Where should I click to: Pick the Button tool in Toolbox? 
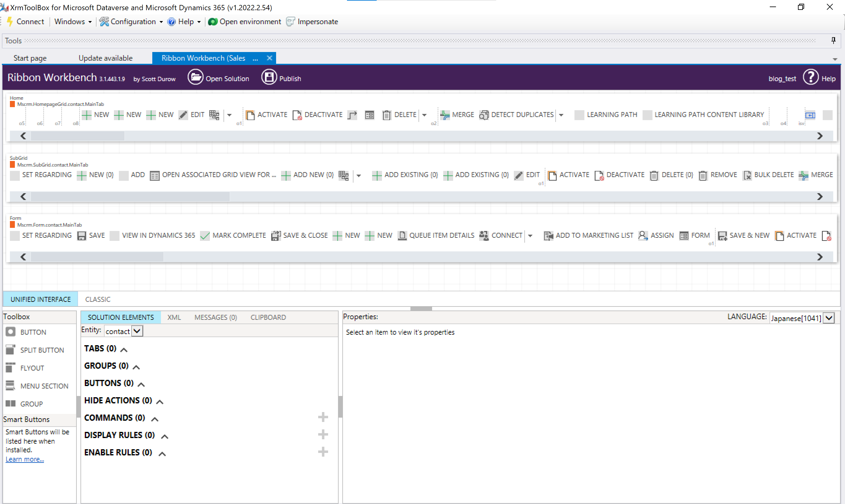26,332
